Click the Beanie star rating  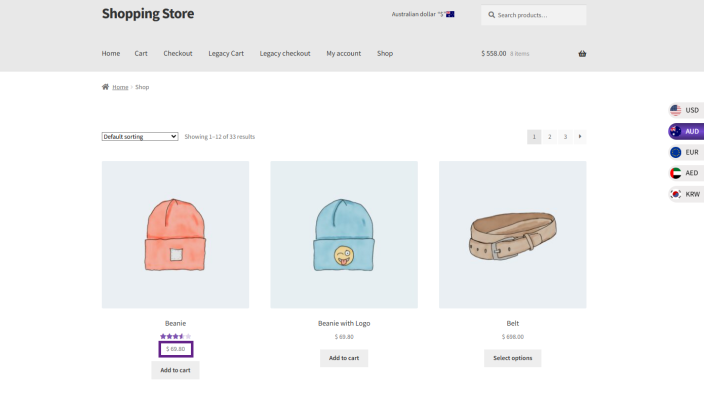pyautogui.click(x=175, y=336)
